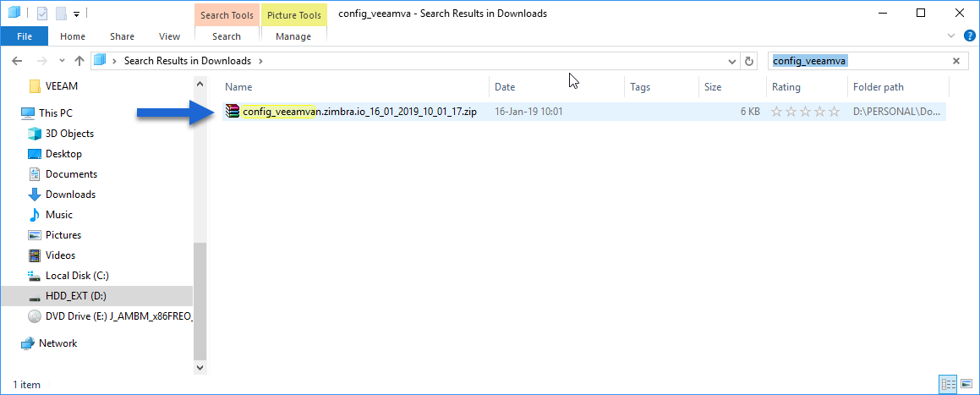Image resolution: width=980 pixels, height=395 pixels.
Task: Open the Recent locations dropdown
Action: pos(61,61)
